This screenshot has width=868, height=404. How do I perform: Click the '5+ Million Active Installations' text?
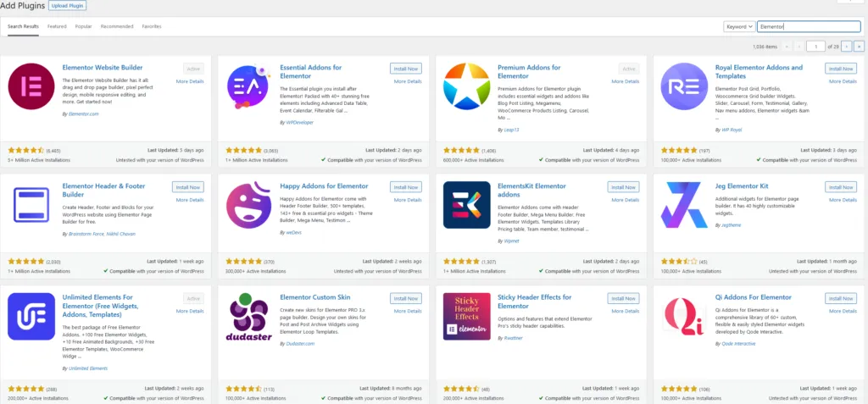[39, 160]
